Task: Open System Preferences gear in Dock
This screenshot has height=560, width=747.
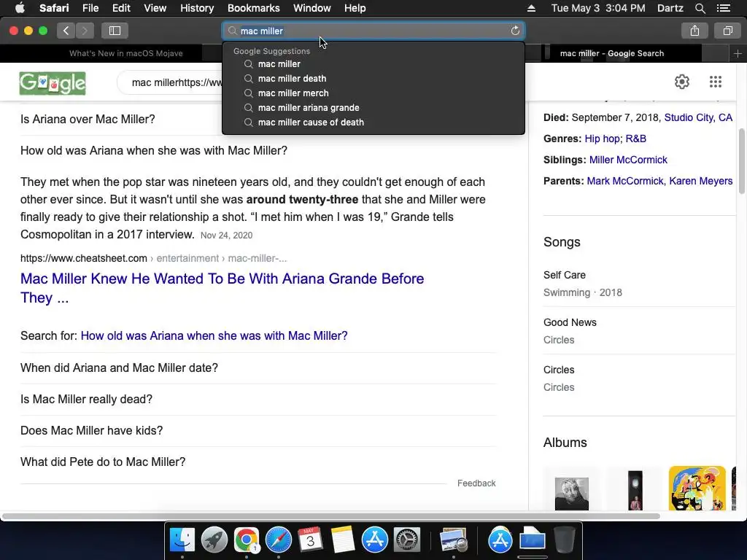Action: pyautogui.click(x=406, y=540)
